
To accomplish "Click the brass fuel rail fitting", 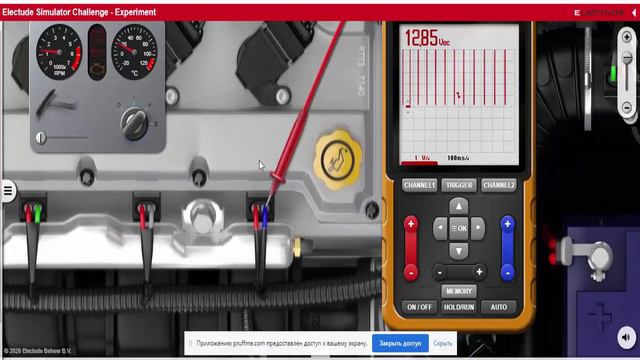I will coord(298,247).
